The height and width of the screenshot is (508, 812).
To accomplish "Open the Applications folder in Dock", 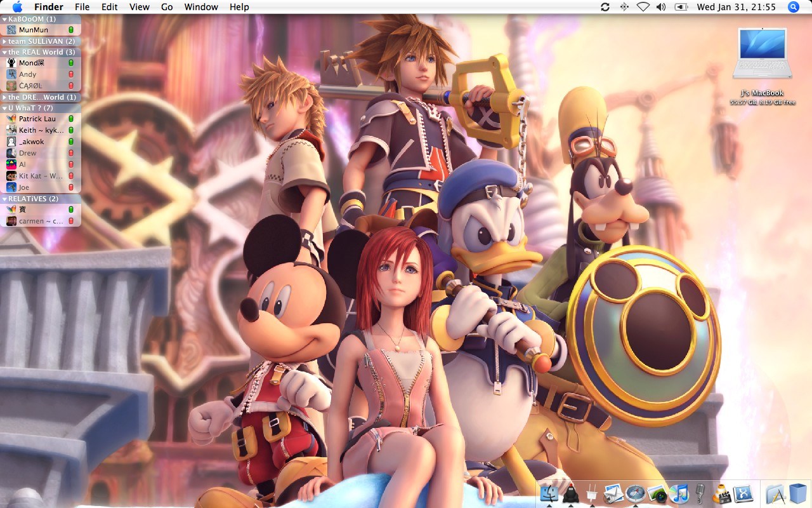I will pyautogui.click(x=776, y=493).
